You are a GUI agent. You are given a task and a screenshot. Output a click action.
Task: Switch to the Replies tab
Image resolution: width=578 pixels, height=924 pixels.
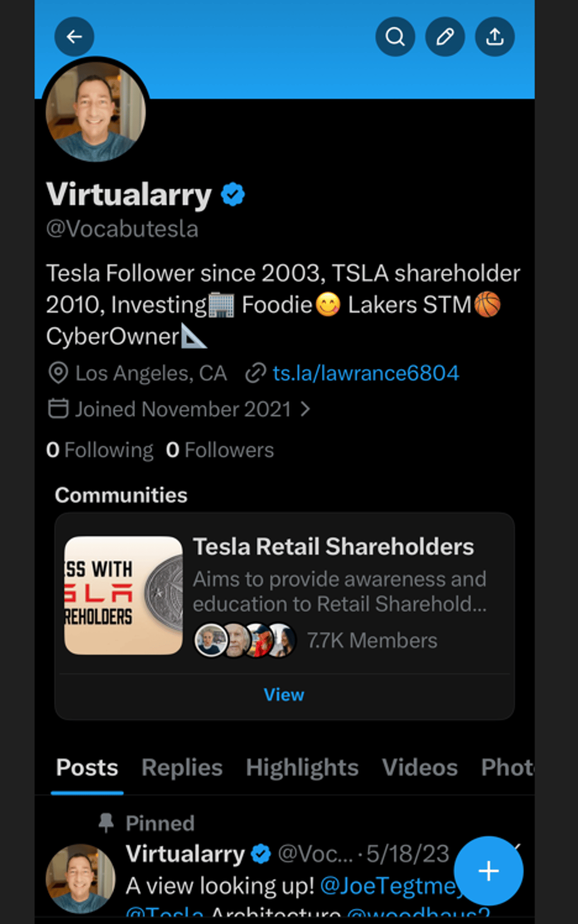coord(182,767)
